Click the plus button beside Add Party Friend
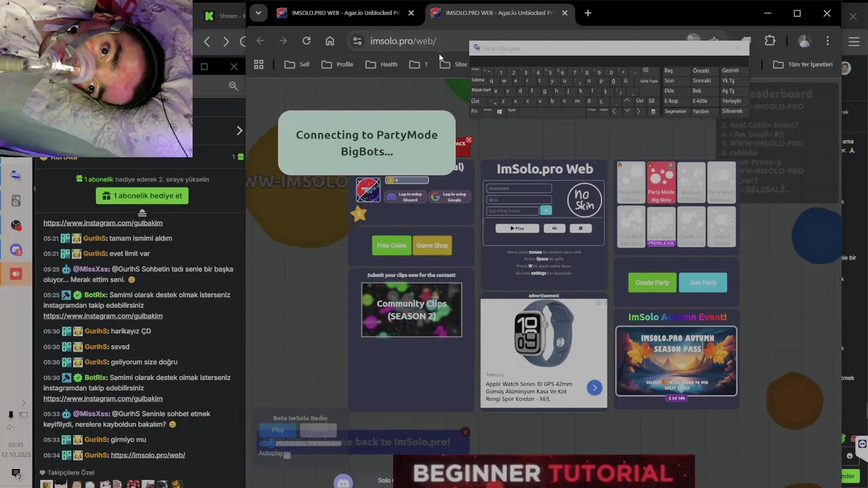The width and height of the screenshot is (868, 488). click(546, 211)
